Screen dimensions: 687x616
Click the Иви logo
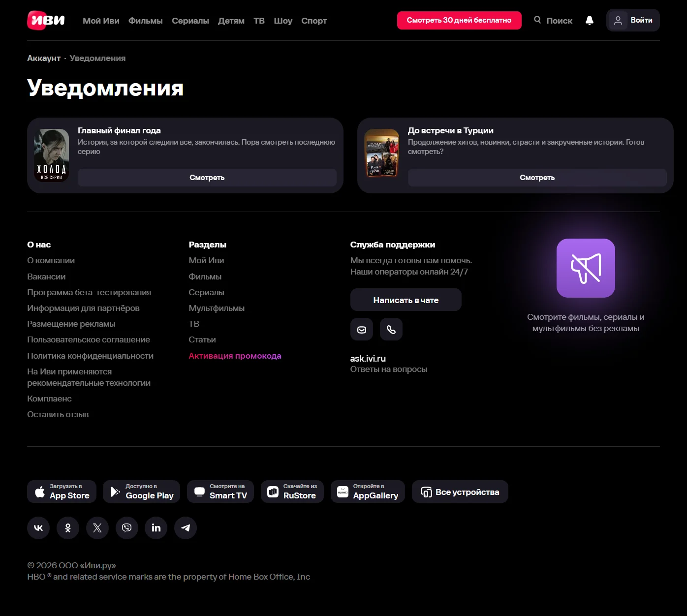[46, 20]
